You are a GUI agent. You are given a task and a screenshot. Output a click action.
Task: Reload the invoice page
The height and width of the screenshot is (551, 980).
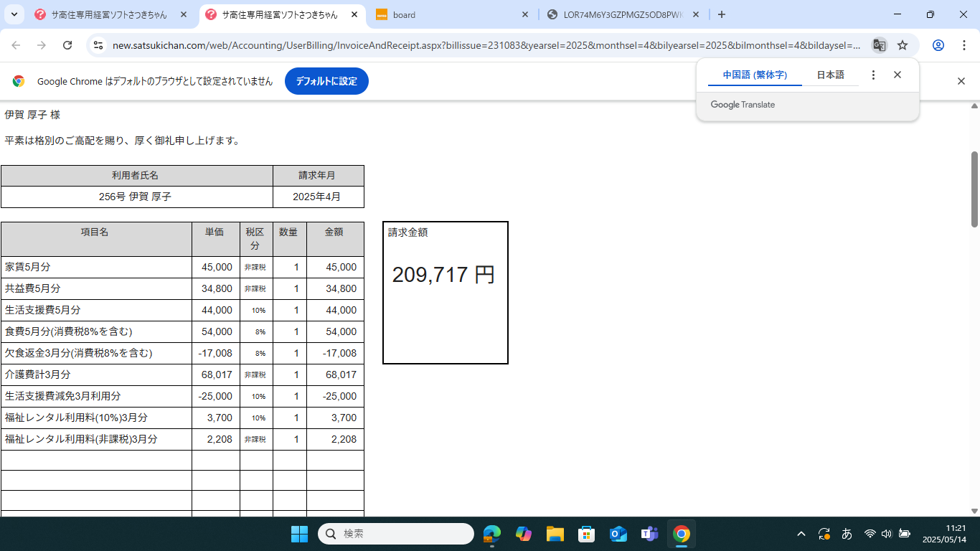tap(67, 45)
